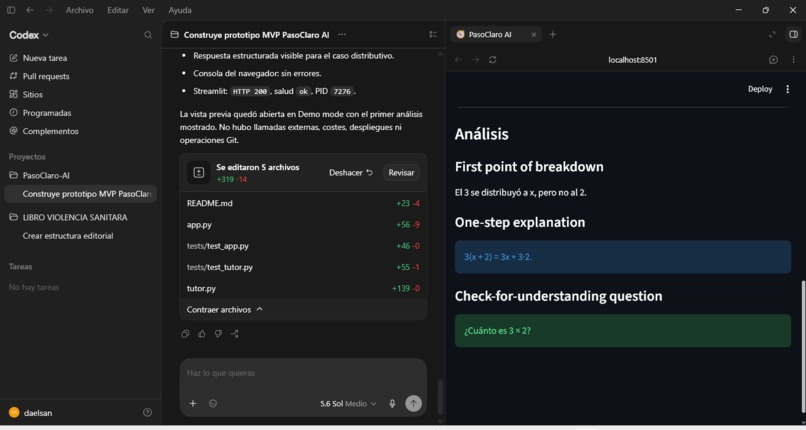This screenshot has height=430, width=806.
Task: Reload the browser preview page
Action: click(492, 60)
